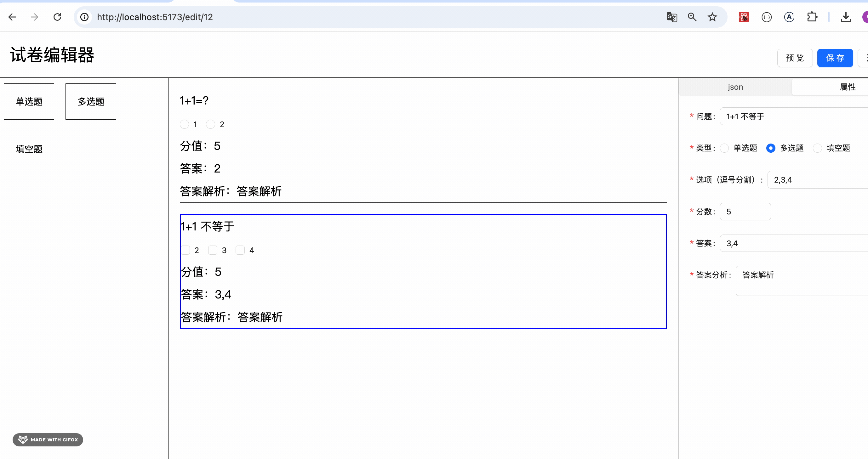Viewport: 868px width, 459px height.
Task: Open Google Translate icon in address bar
Action: point(671,17)
